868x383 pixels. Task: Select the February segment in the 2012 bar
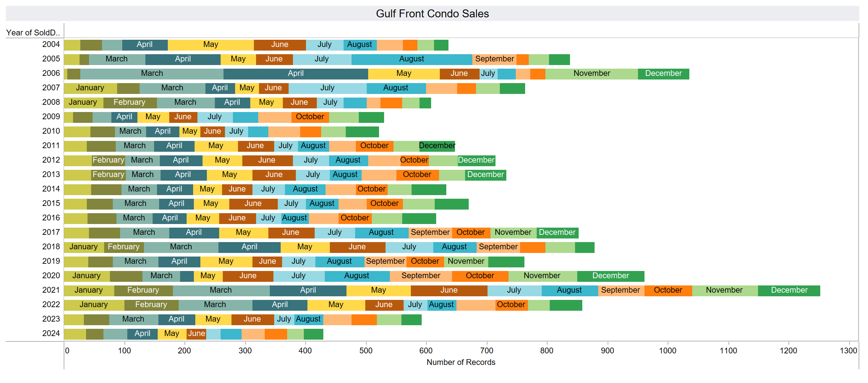[108, 160]
